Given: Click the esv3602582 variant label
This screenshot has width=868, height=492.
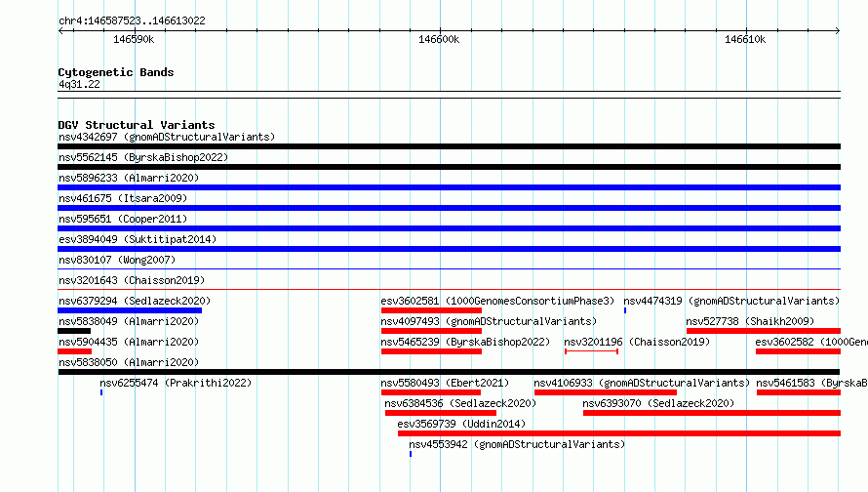Looking at the screenshot, I should click(811, 342).
